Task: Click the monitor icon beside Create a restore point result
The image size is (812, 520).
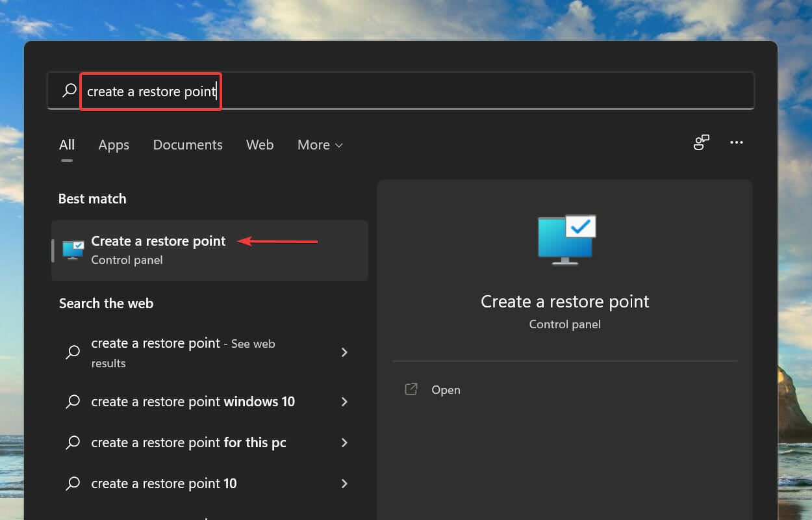Action: (x=73, y=250)
